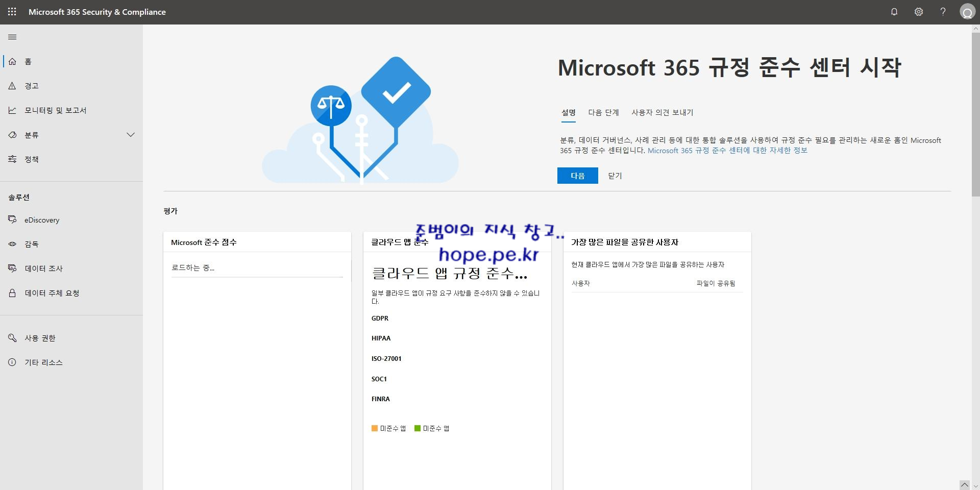The height and width of the screenshot is (490, 980).
Task: Switch to the 다음 단계 tab
Action: coord(603,112)
